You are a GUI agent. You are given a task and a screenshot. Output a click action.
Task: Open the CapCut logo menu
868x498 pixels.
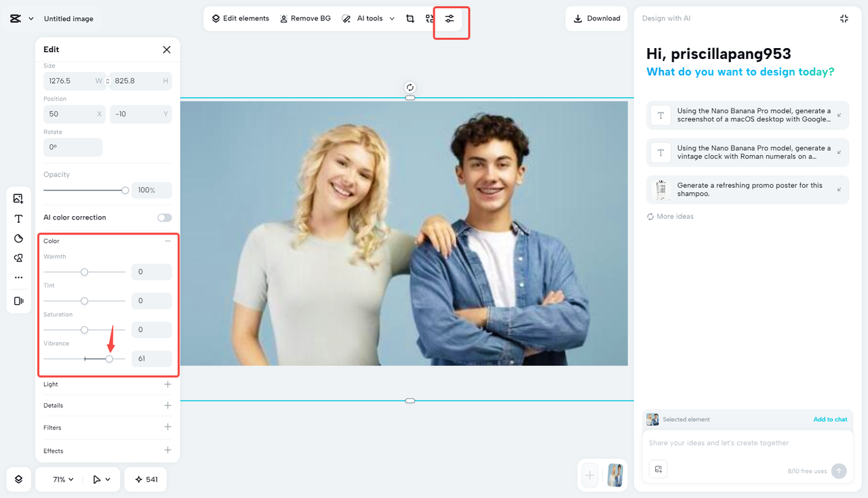pyautogui.click(x=16, y=19)
